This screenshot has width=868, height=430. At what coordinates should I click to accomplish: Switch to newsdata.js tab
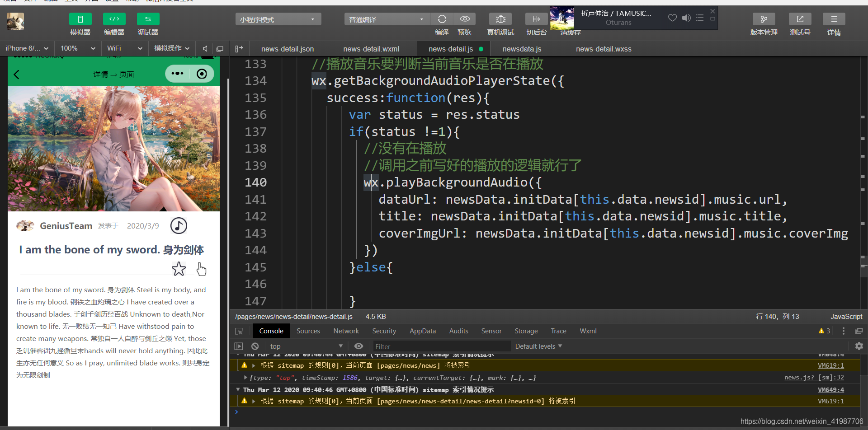tap(522, 49)
